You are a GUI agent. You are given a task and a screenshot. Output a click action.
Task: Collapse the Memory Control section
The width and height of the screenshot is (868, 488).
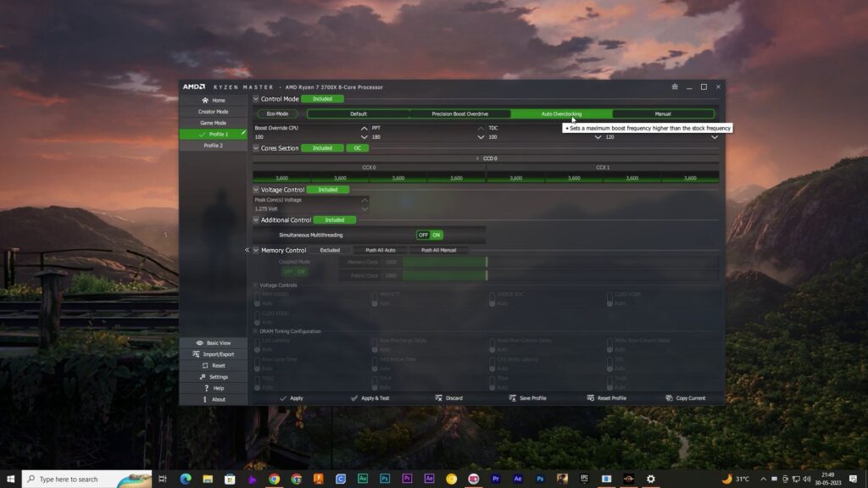(256, 250)
